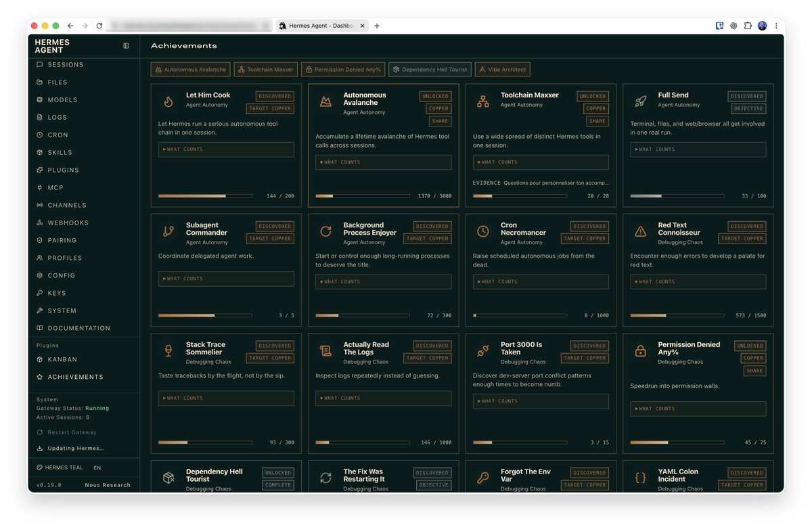The height and width of the screenshot is (529, 812).
Task: Expand What Counts in Permission Denied Any%
Action: click(x=698, y=409)
